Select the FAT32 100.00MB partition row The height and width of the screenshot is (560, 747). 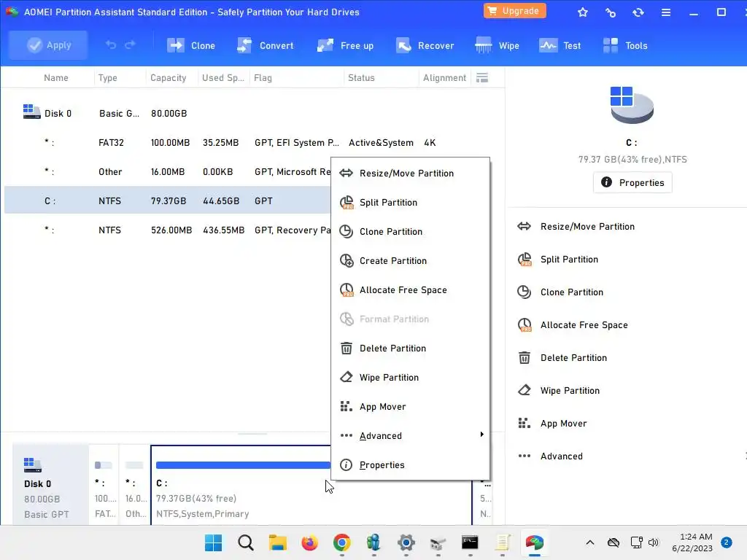255,142
